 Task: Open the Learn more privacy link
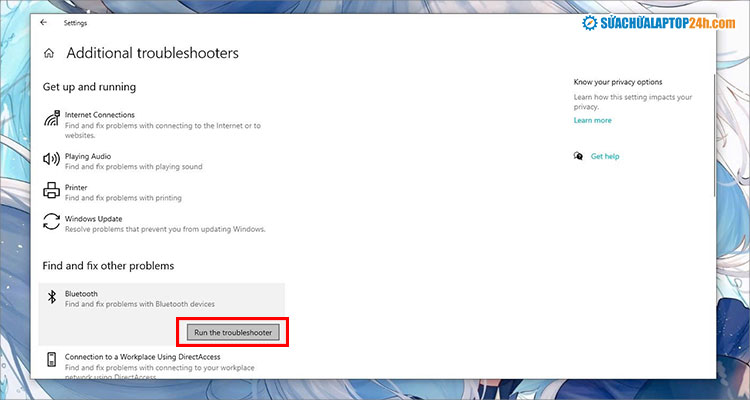pyautogui.click(x=592, y=120)
